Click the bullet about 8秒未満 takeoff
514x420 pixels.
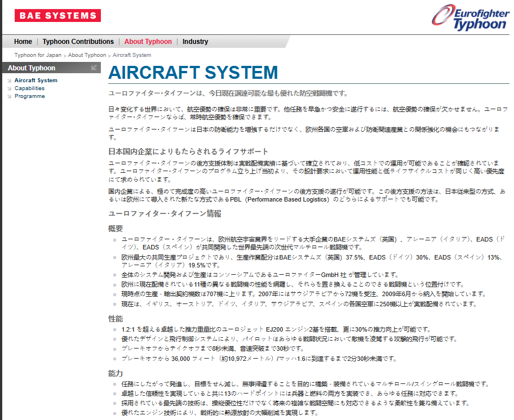(212, 348)
